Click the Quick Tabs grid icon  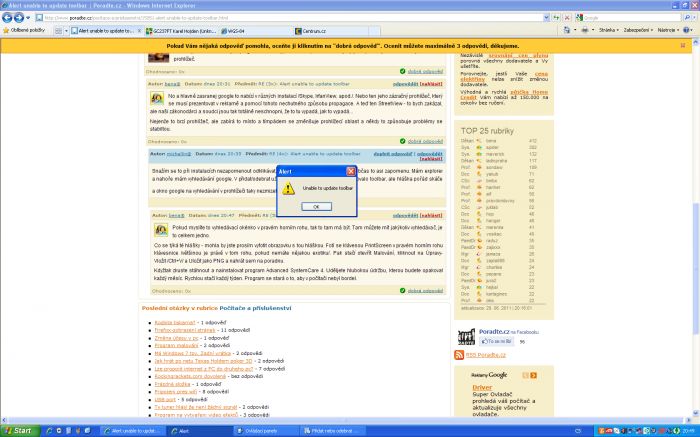(x=58, y=31)
